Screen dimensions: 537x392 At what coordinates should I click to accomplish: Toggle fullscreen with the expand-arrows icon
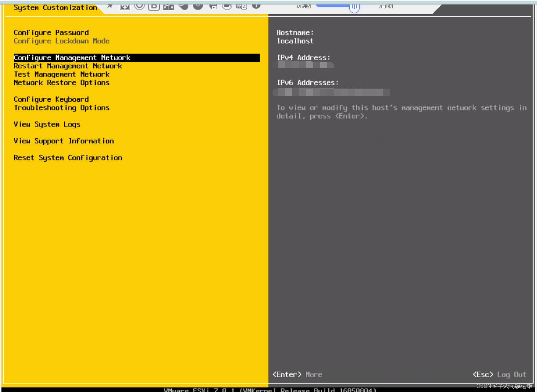pos(124,6)
